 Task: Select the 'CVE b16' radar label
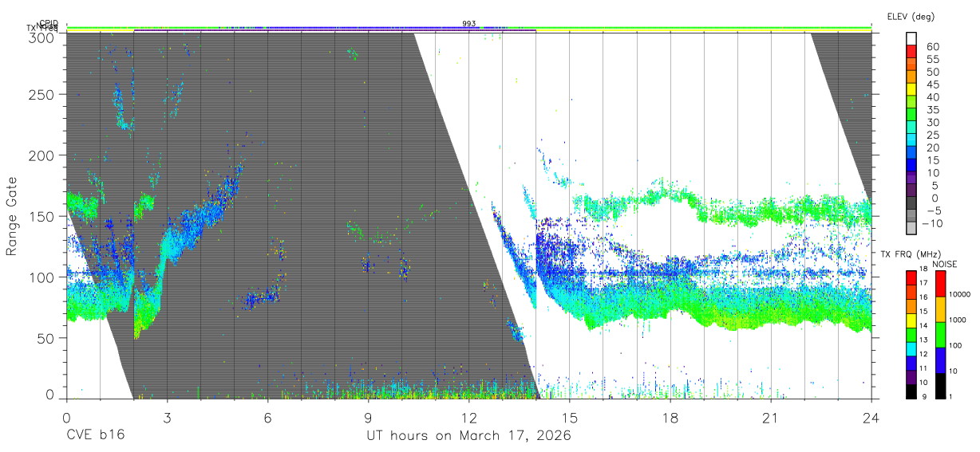click(95, 436)
